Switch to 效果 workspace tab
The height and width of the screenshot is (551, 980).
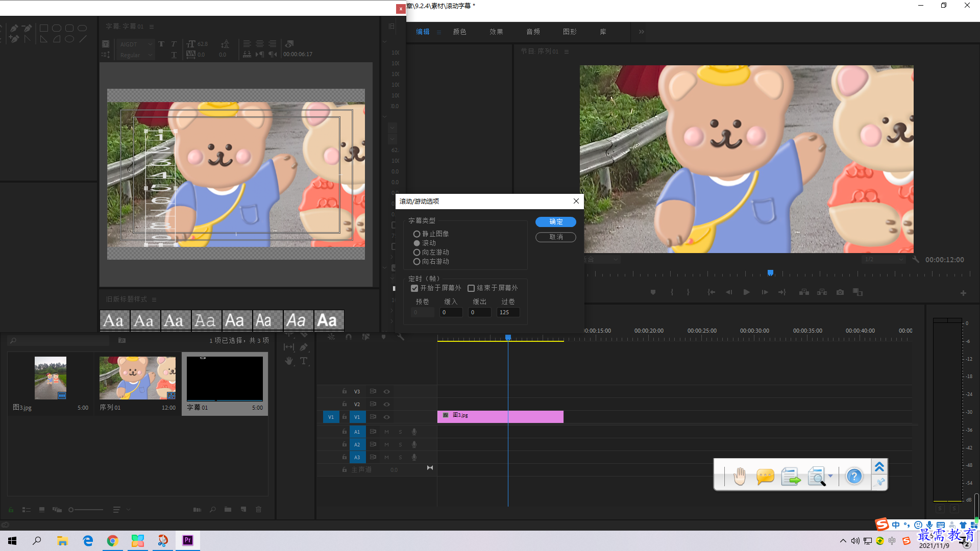(x=496, y=32)
